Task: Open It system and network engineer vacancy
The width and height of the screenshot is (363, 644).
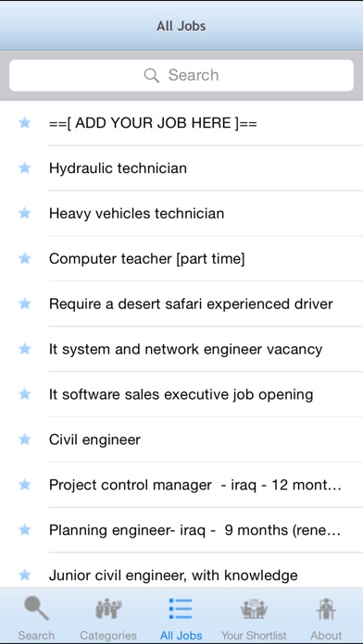Action: 181,349
